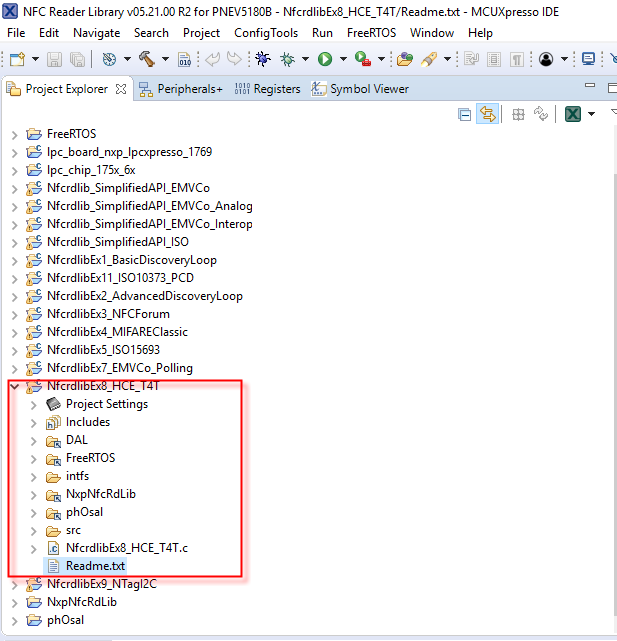Click the Redo arrow icon

(x=234, y=60)
